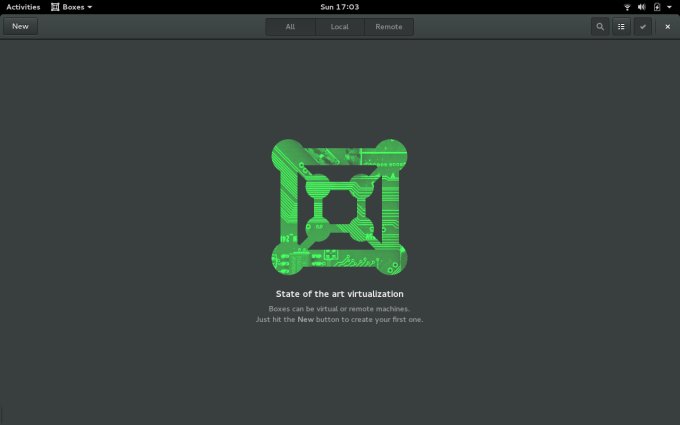Click the New button to create a box

pos(20,26)
